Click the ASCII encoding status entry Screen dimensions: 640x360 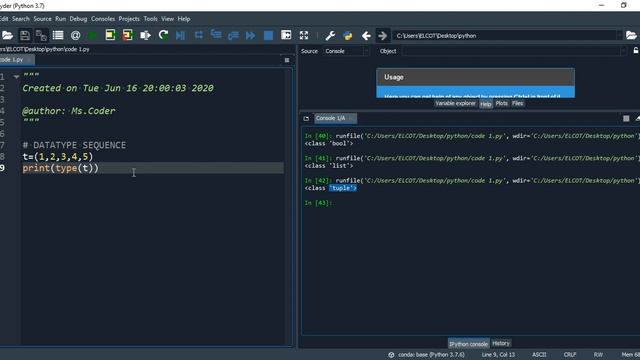click(x=539, y=355)
